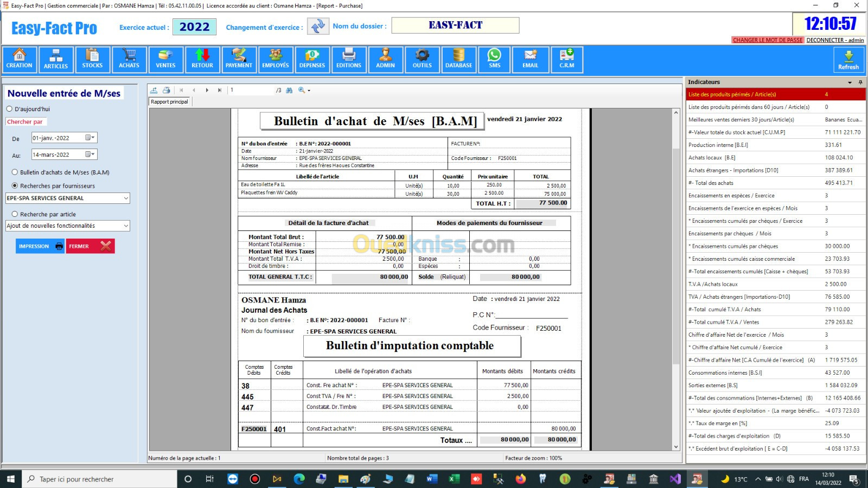Viewport: 868px width, 488px height.
Task: Select the Liste des produits périmés / Article(s) row
Action: click(x=776, y=94)
